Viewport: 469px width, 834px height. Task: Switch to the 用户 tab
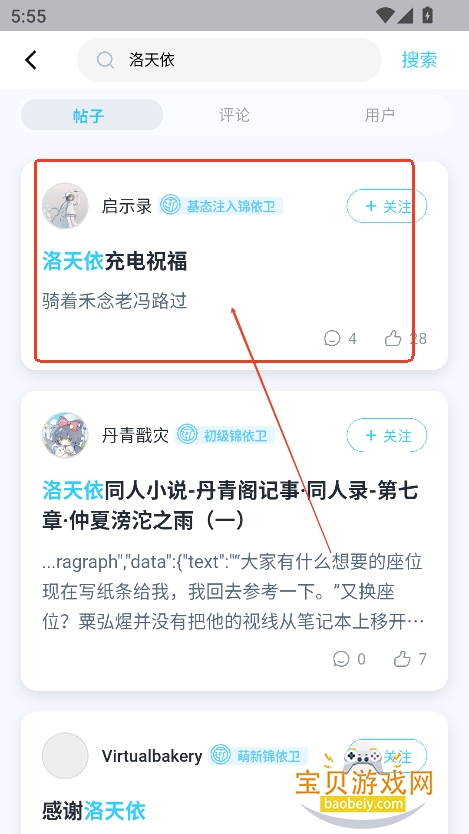379,115
